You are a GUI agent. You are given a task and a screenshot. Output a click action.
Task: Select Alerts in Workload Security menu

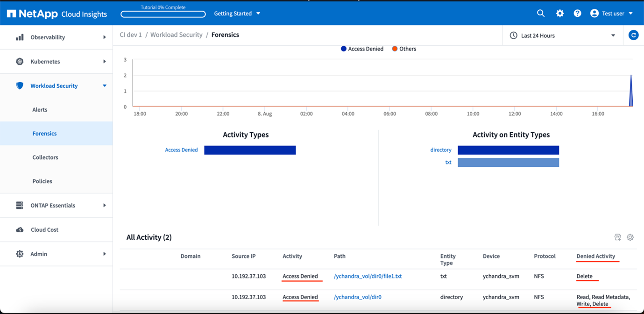[x=40, y=110]
